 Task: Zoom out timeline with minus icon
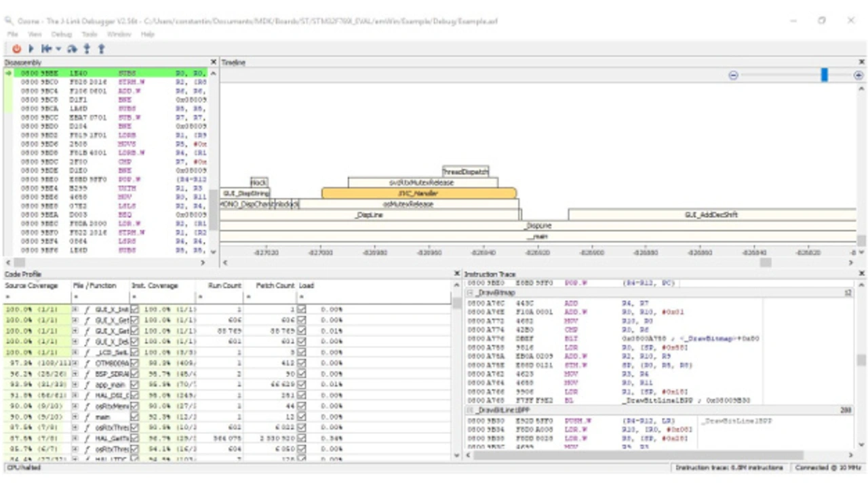pyautogui.click(x=733, y=75)
